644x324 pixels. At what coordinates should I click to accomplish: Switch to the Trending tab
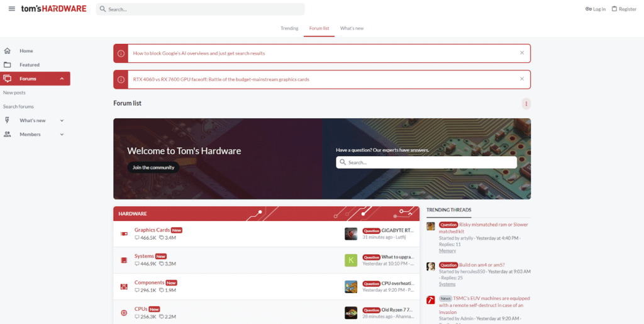coord(289,28)
